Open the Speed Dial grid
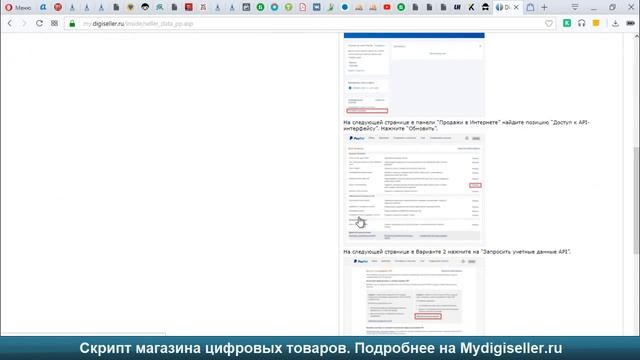 click(54, 24)
